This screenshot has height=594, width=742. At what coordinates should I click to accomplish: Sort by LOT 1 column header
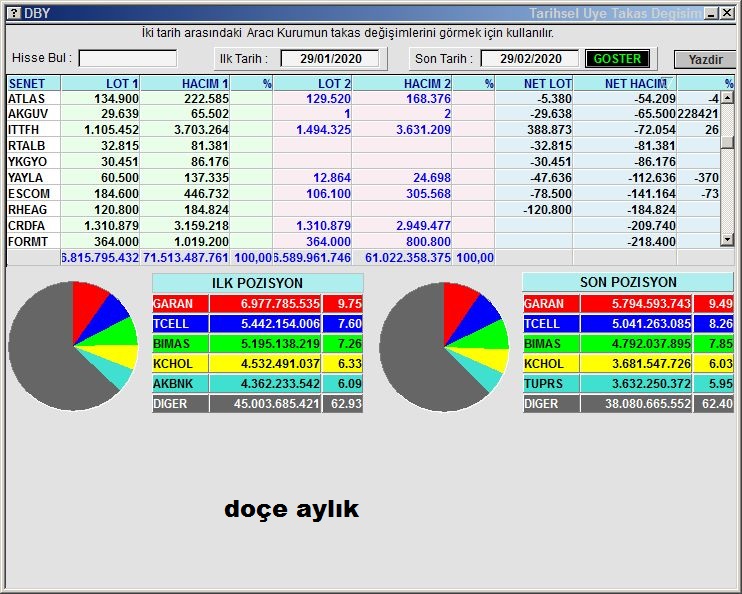pyautogui.click(x=100, y=83)
